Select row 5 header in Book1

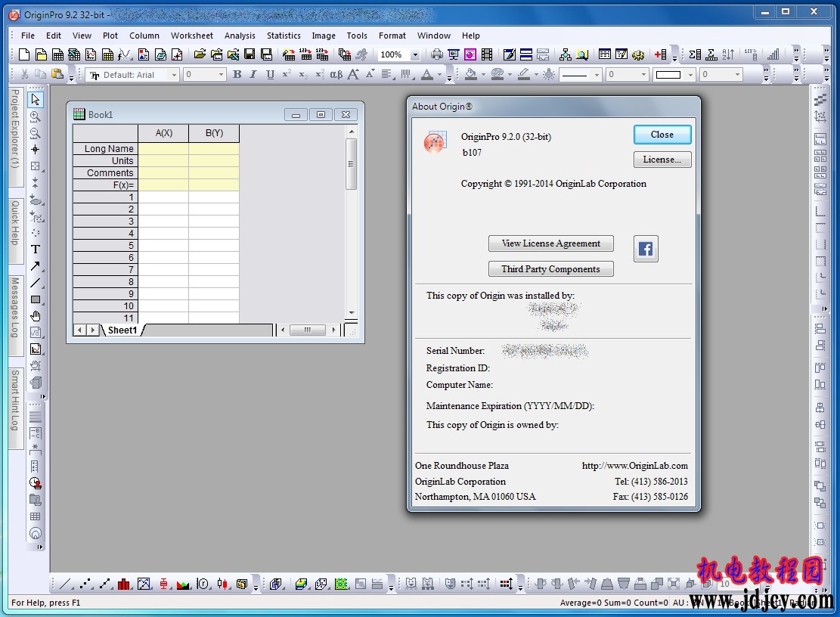pyautogui.click(x=106, y=245)
